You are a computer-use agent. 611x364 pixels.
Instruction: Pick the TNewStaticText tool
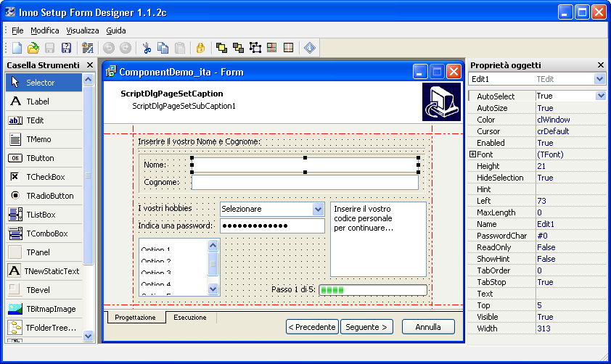click(44, 271)
